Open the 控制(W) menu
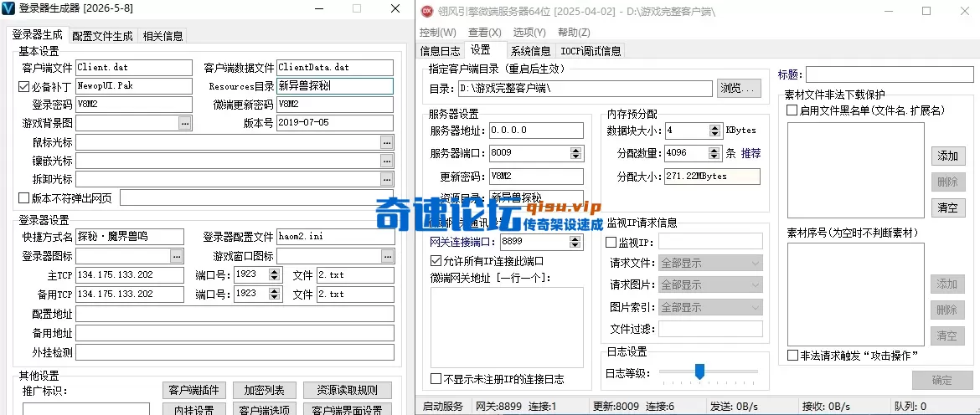Image resolution: width=980 pixels, height=415 pixels. pos(438,33)
